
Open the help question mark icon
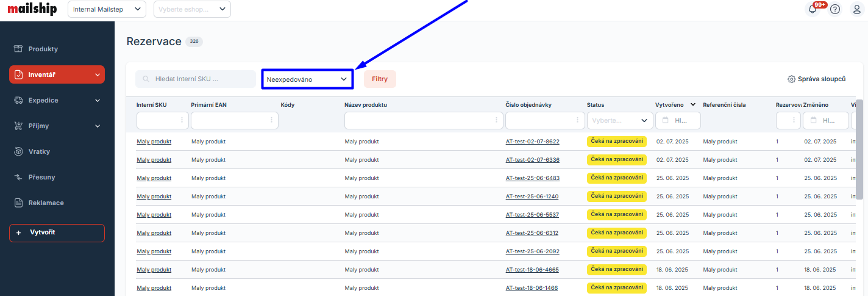click(x=835, y=9)
